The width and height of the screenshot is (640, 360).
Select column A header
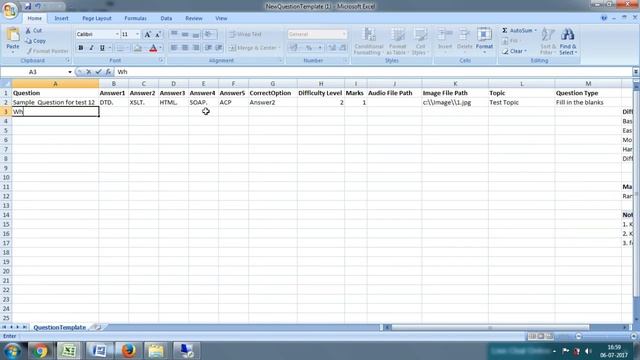[55, 84]
